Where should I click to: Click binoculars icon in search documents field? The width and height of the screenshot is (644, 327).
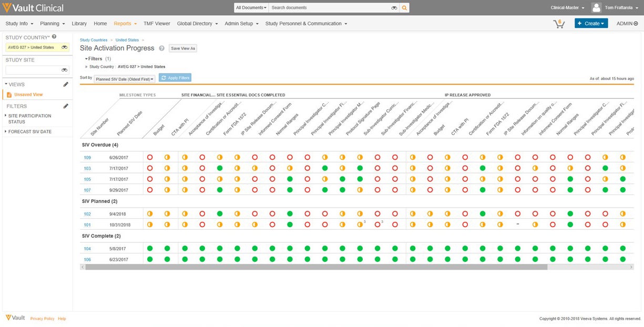[x=394, y=8]
